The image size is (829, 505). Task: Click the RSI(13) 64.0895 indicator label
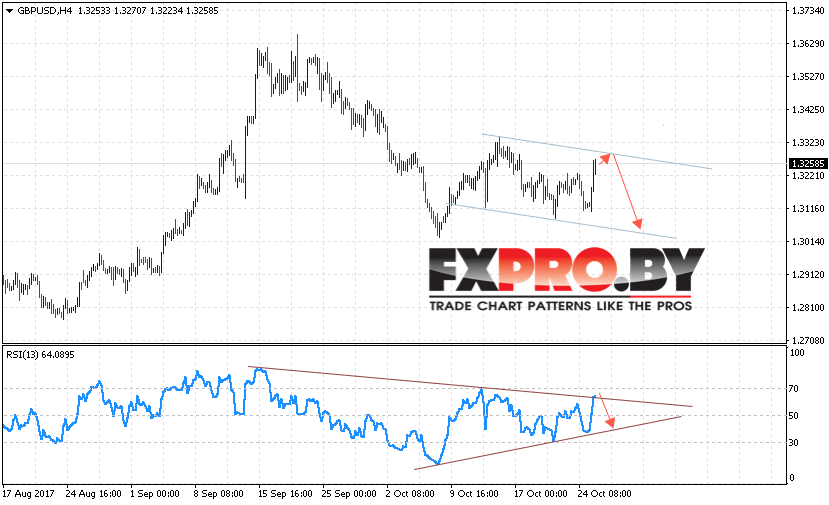pos(40,354)
